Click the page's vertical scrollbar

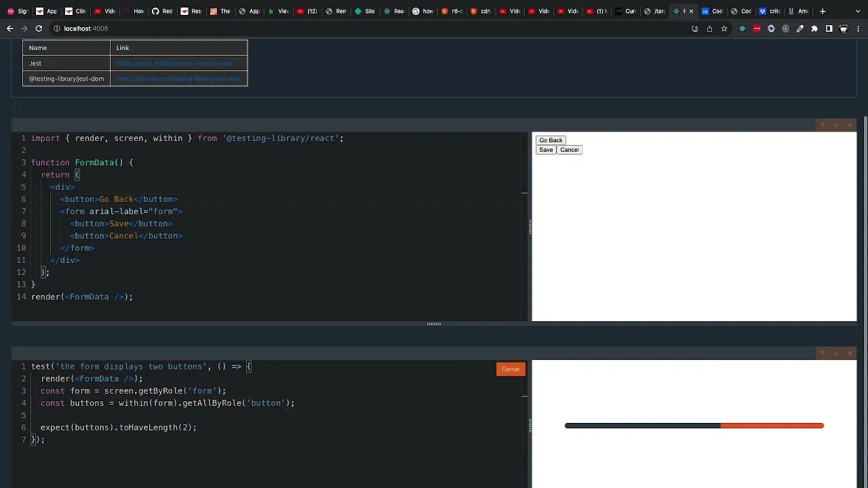pyautogui.click(x=865, y=263)
